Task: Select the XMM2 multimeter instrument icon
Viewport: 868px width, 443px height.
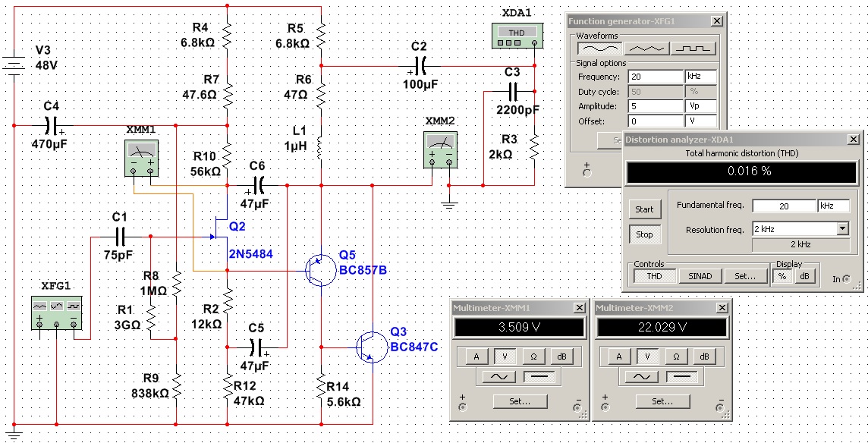Action: tap(440, 149)
